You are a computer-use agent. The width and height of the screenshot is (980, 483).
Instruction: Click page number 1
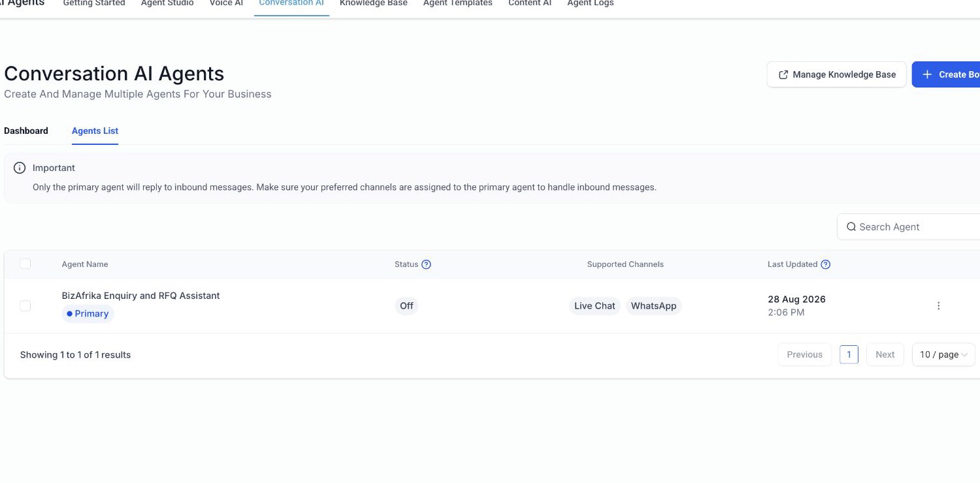coord(849,354)
